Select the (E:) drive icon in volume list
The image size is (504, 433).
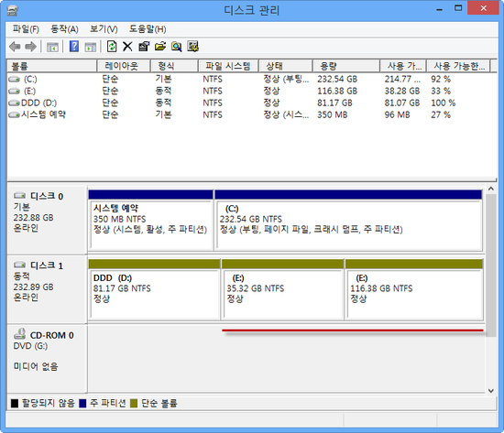coord(14,92)
